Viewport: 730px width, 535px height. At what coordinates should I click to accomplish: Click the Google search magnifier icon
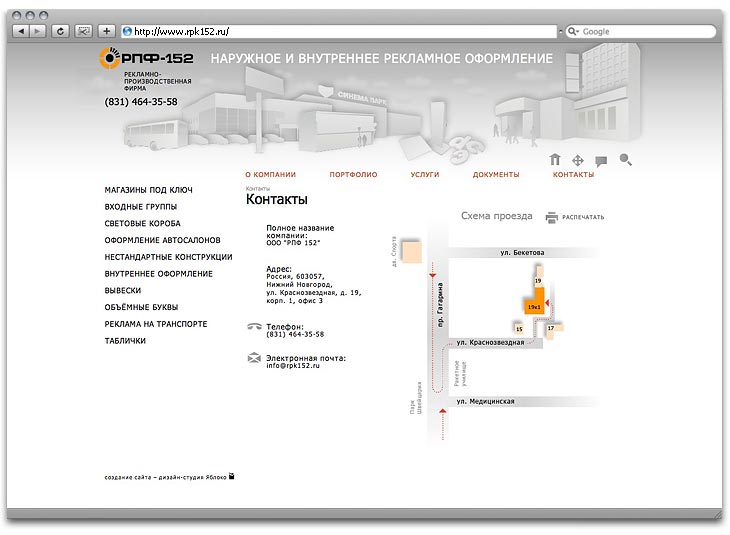pyautogui.click(x=573, y=31)
